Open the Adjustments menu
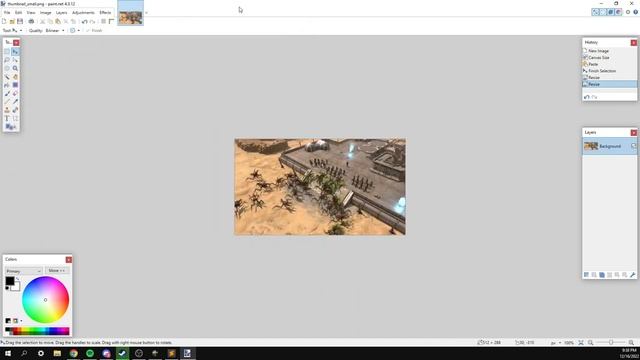The height and width of the screenshot is (360, 640). click(x=83, y=13)
